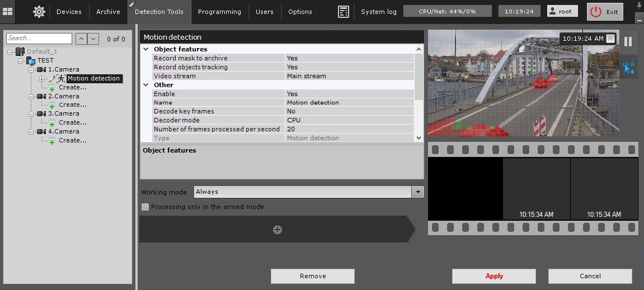Click the add rule plus icon
Image resolution: width=644 pixels, height=290 pixels.
[277, 230]
